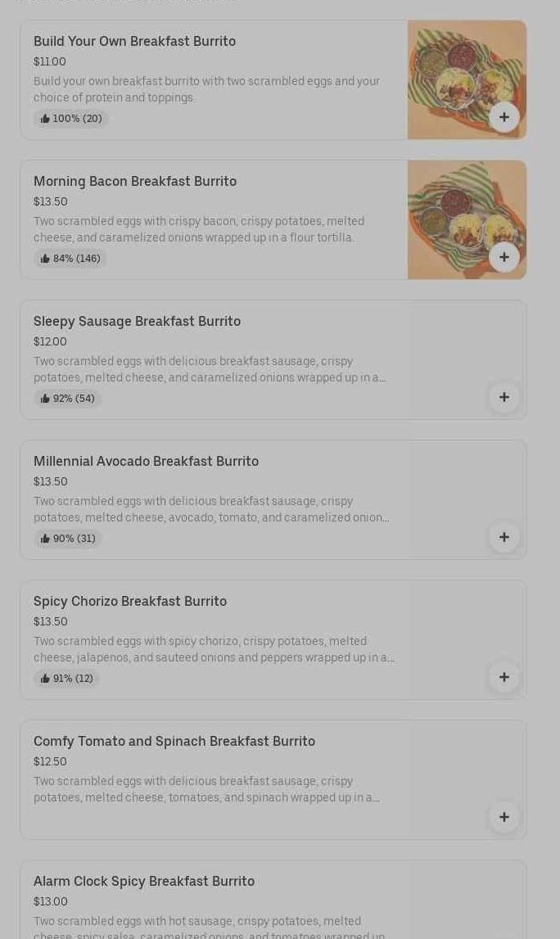This screenshot has height=939, width=560.
Task: Add Millennial Avocado Breakfast Burrito to order
Action: (504, 537)
